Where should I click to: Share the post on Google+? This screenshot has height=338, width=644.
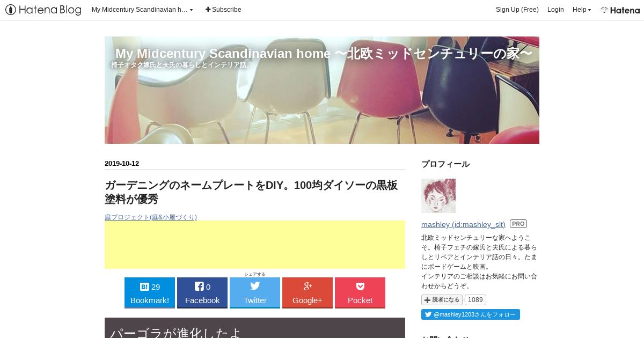[308, 293]
